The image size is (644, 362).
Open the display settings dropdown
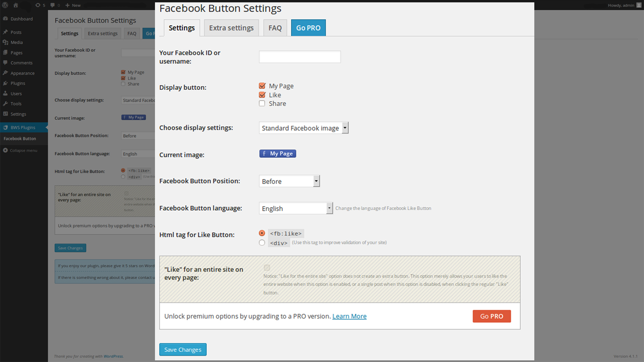303,127
